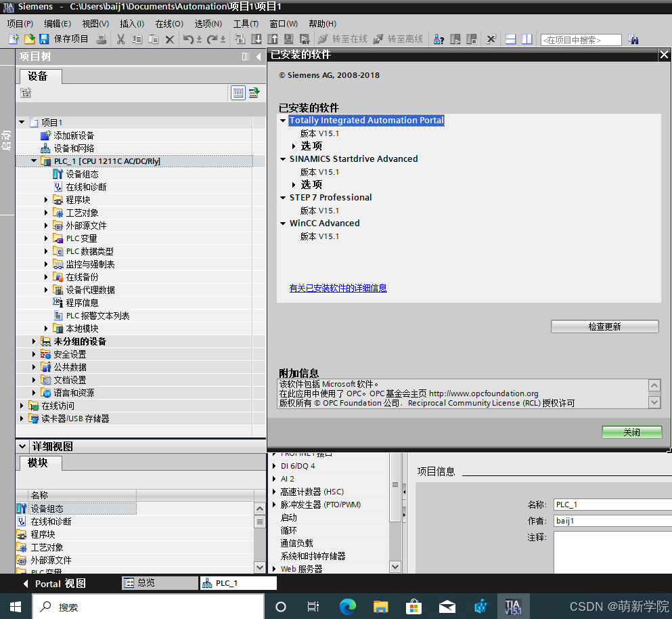Expand the 在线访问 tree node
Viewport: 672px width, 619px height.
22,406
